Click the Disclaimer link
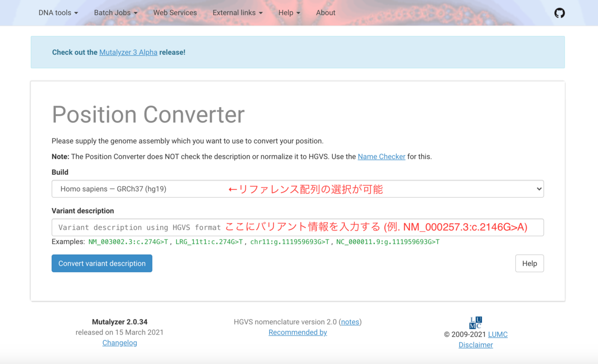 point(475,345)
